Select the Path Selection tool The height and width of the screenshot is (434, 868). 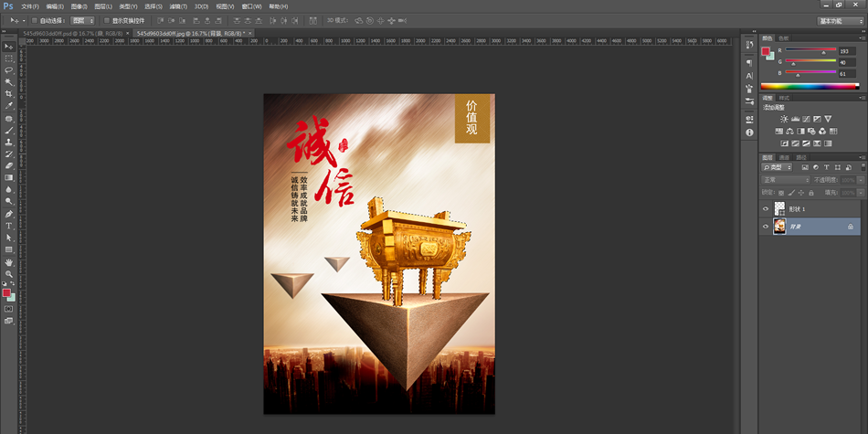tap(9, 238)
